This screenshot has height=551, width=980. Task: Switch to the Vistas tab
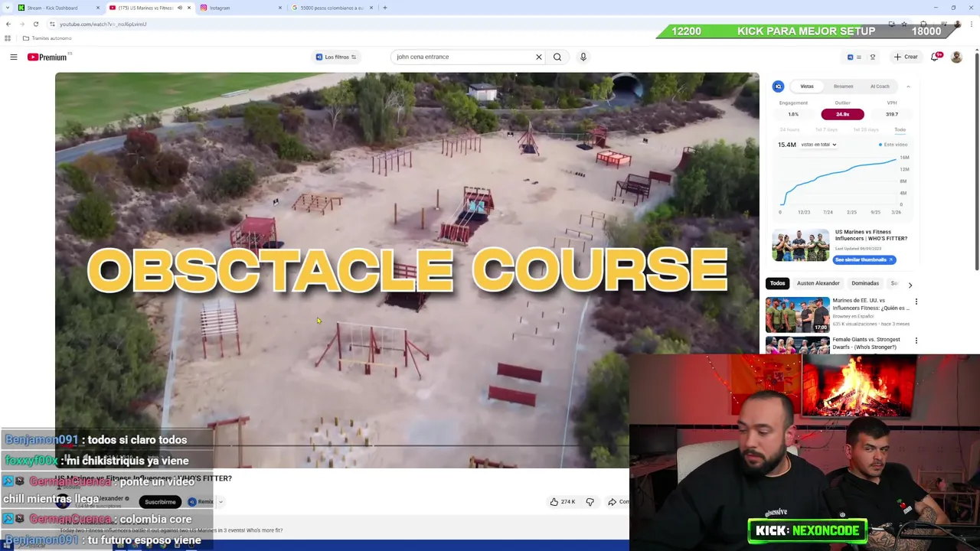807,86
